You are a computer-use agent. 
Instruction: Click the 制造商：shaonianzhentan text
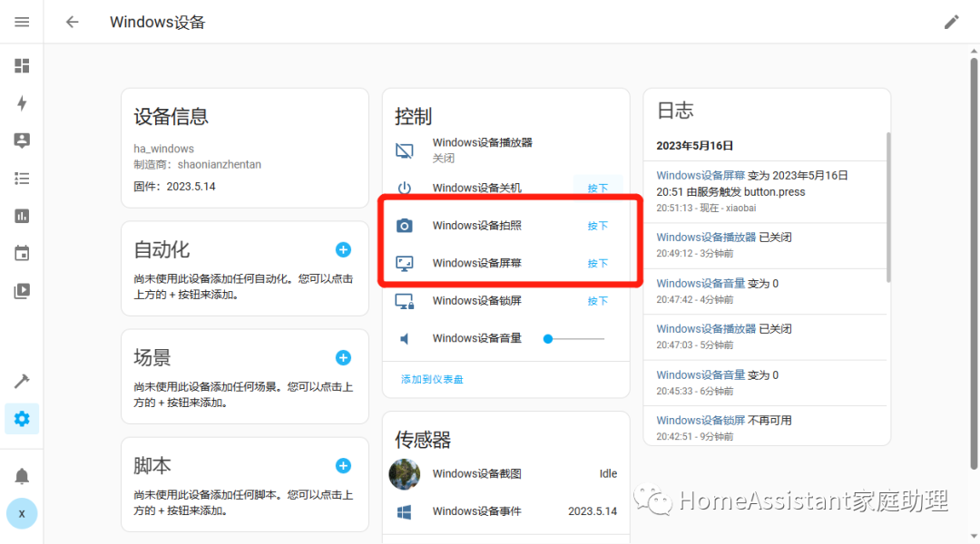tap(198, 164)
